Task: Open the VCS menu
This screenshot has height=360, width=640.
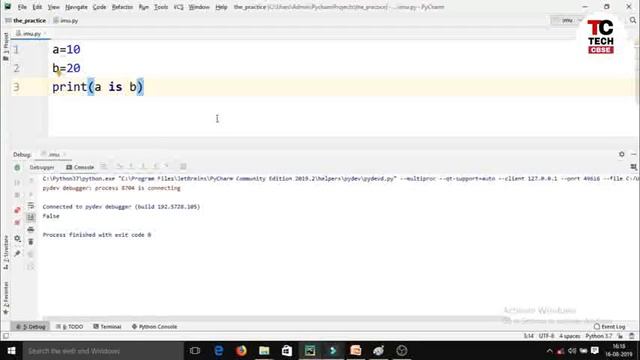Action: click(x=178, y=7)
